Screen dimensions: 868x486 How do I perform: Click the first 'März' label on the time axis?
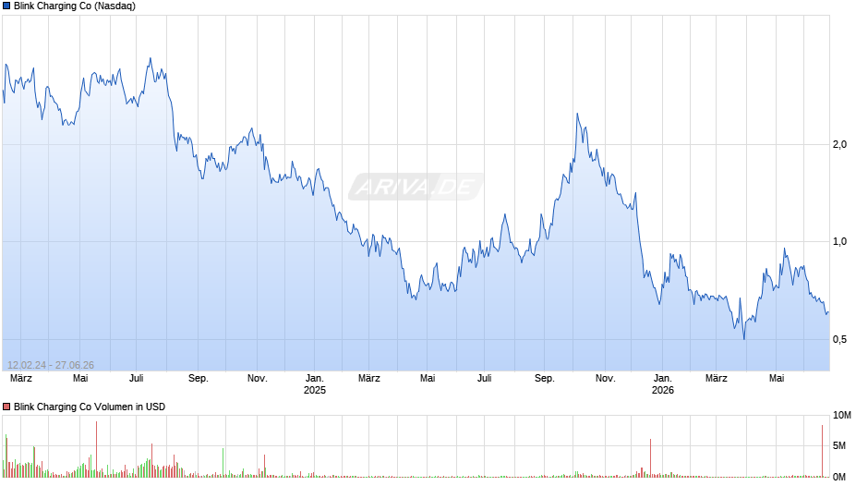21,379
